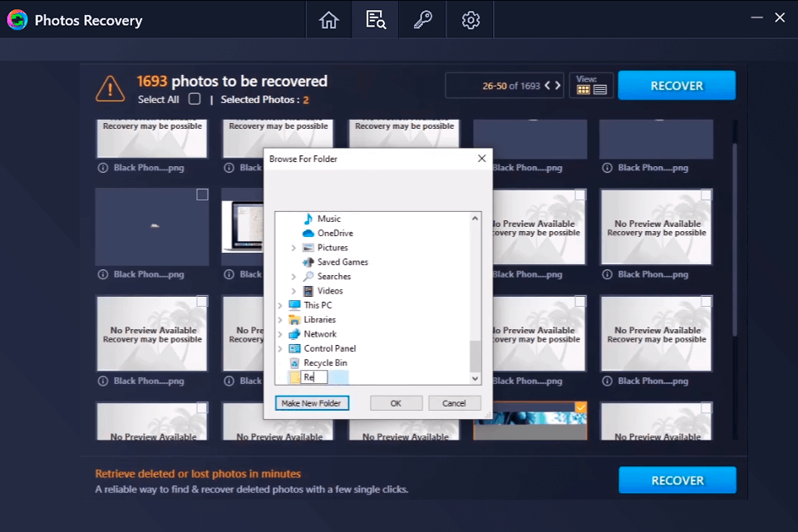Click the folder tree scrollbar thumb

coord(475,357)
